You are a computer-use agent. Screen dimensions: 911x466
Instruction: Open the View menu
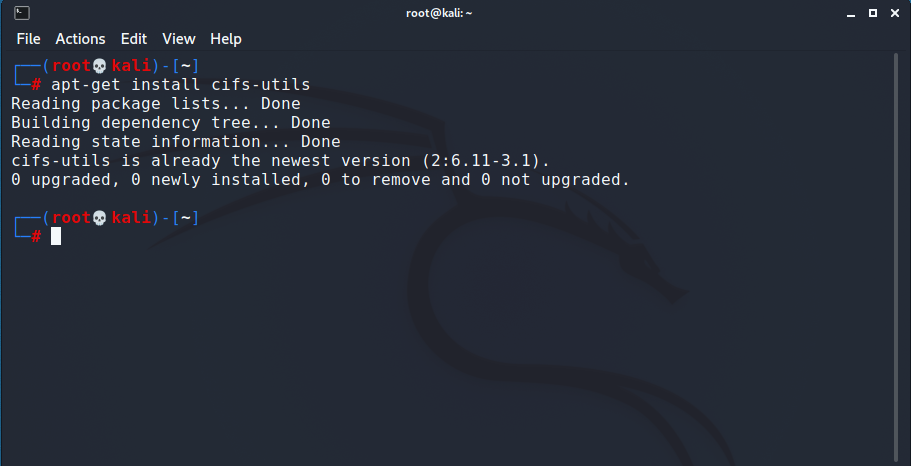pos(178,39)
